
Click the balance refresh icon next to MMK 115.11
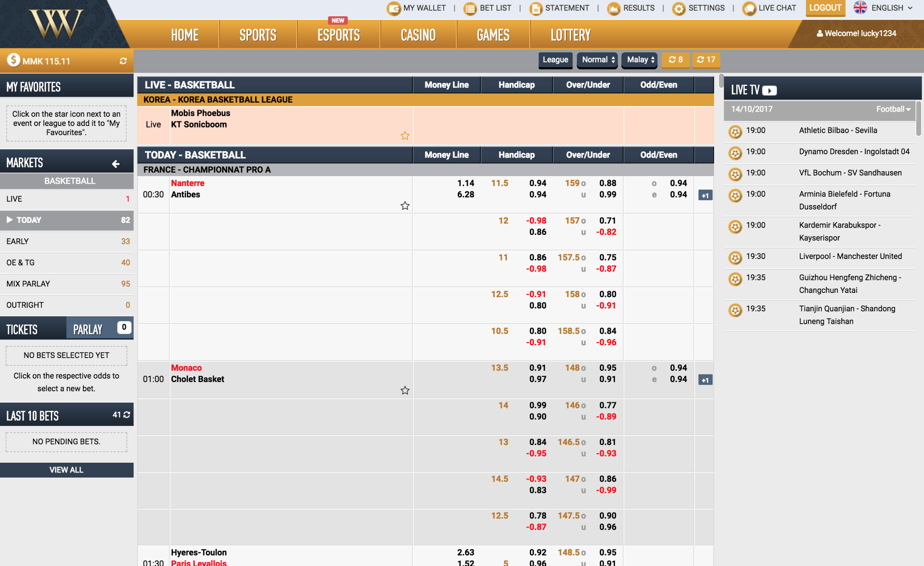[x=123, y=61]
